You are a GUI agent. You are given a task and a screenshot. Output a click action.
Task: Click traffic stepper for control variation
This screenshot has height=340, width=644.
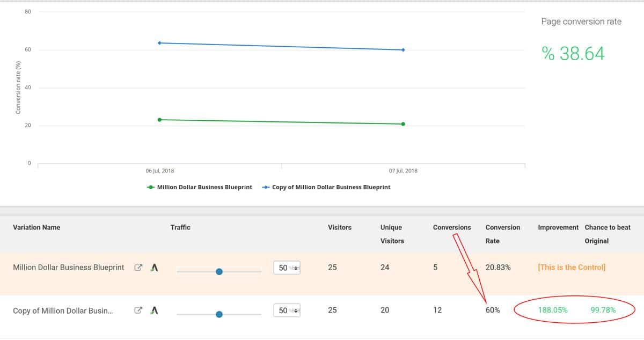point(295,267)
